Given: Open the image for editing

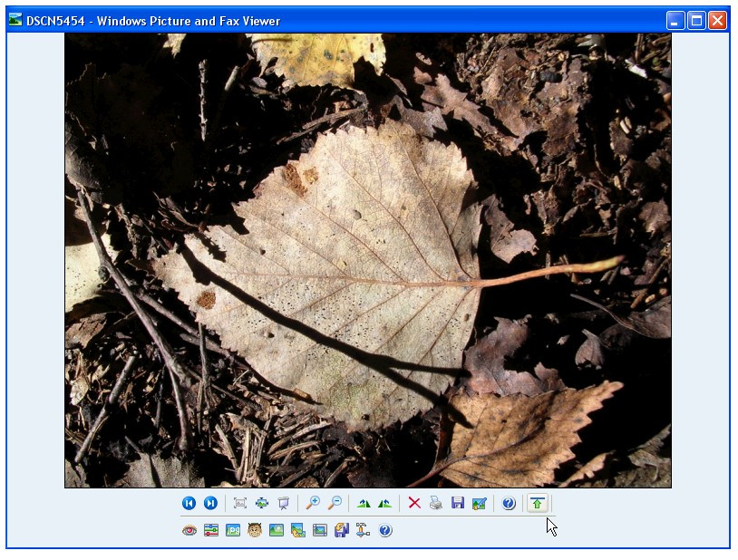Looking at the screenshot, I should 479,503.
